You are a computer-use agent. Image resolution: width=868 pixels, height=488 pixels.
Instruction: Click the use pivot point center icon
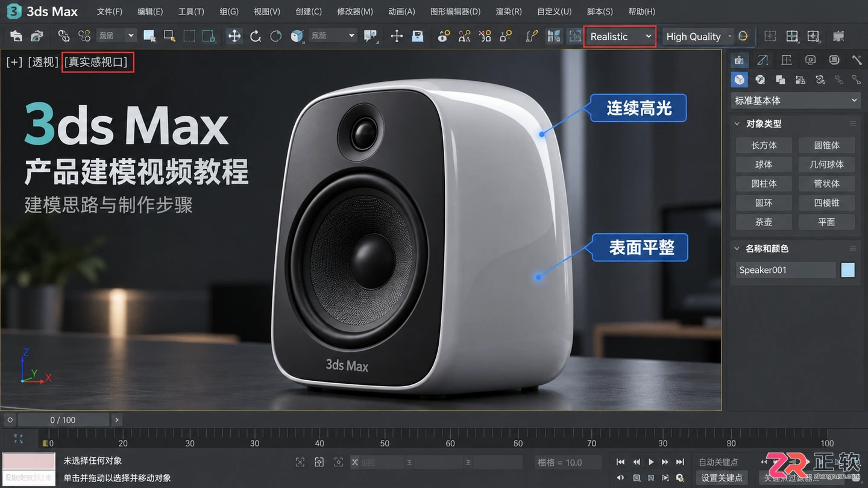coord(370,36)
